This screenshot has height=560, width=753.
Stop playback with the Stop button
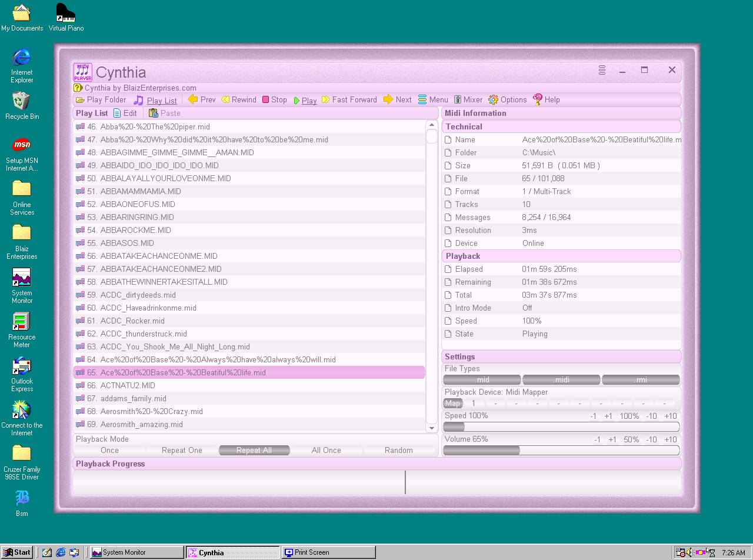(x=275, y=100)
